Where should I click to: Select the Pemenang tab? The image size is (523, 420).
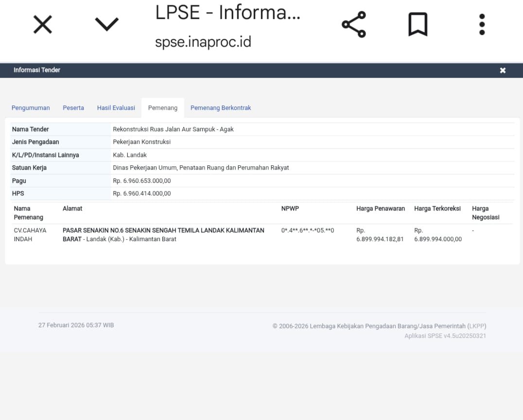coord(163,108)
